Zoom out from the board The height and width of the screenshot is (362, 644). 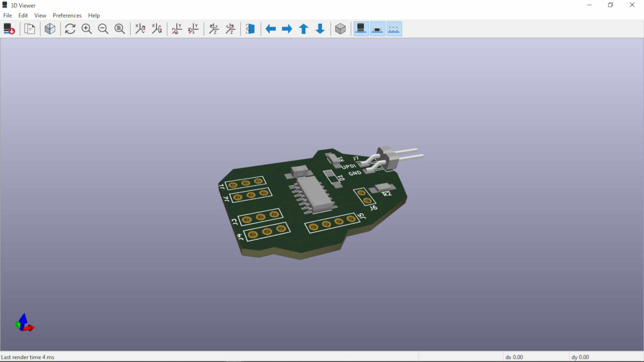103,29
